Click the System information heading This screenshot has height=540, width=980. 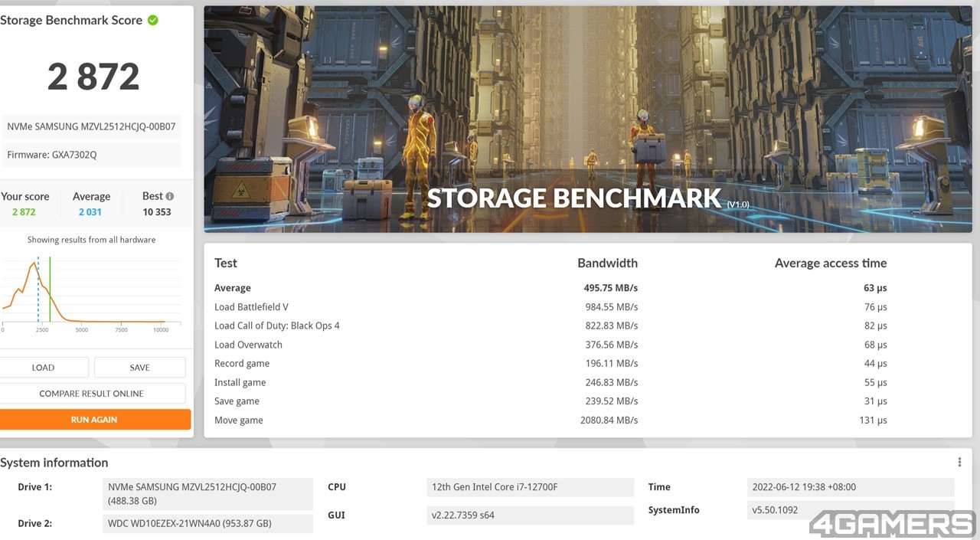[54, 463]
